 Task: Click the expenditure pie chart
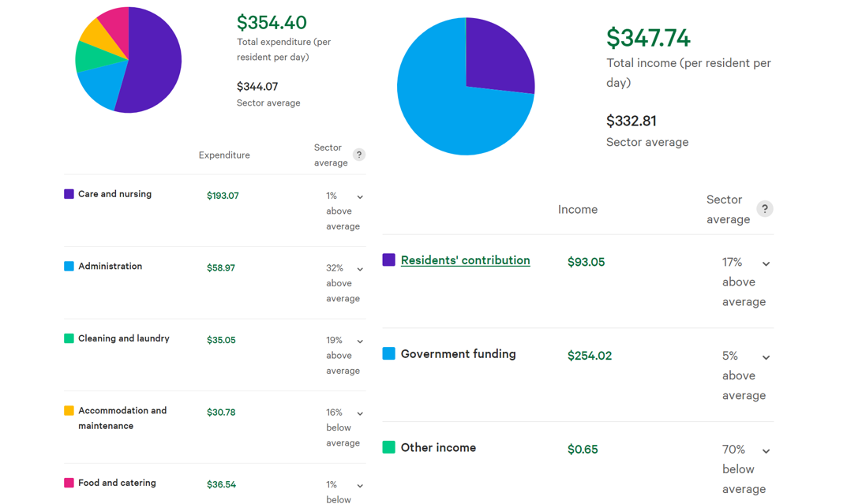128,60
